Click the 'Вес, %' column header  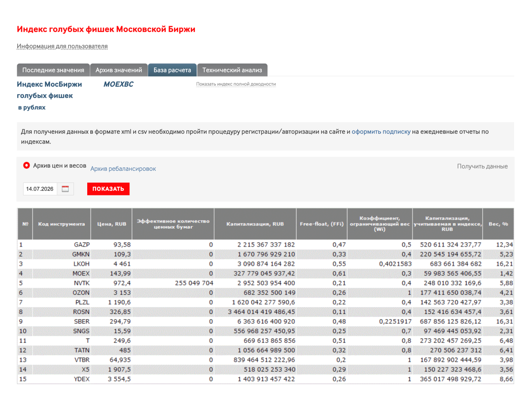coord(498,224)
